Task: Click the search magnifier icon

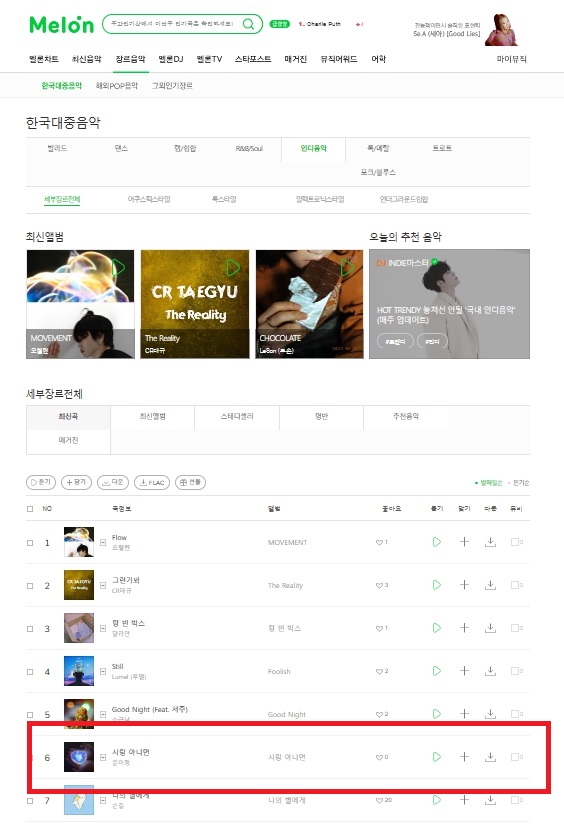Action: (249, 24)
